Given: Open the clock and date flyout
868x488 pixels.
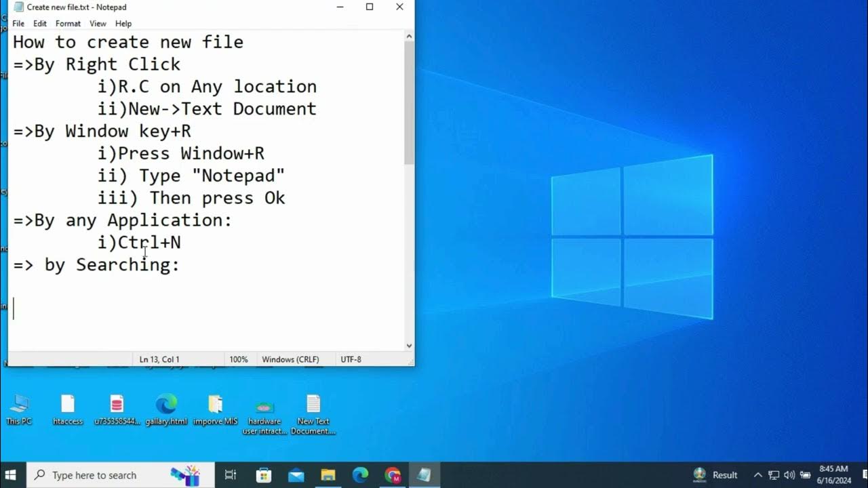Looking at the screenshot, I should (x=834, y=475).
